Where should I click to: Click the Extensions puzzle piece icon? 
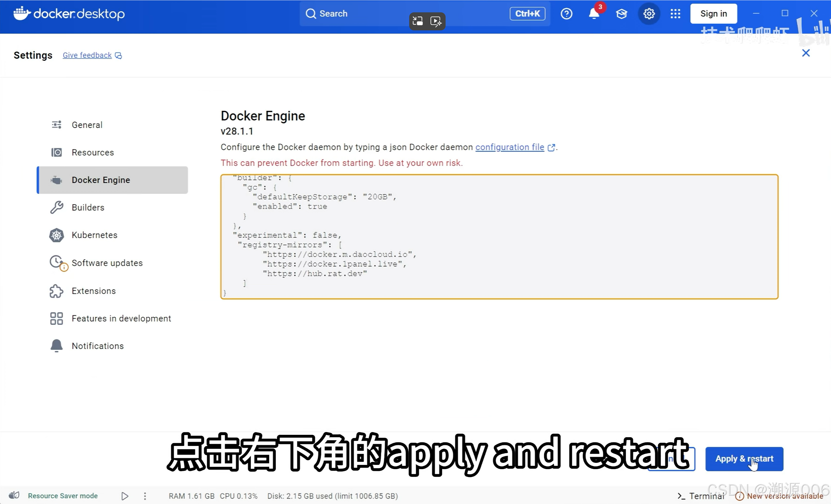(56, 291)
